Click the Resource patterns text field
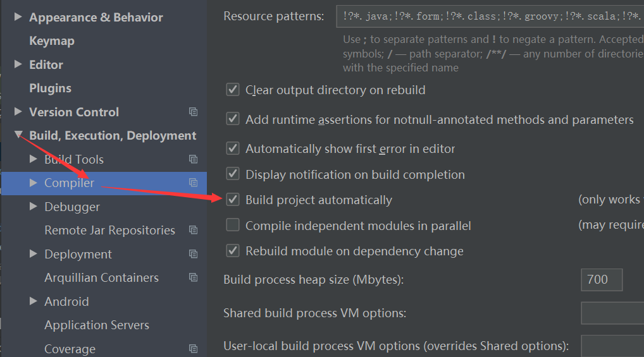Viewport: 644px width, 357px height. tap(490, 16)
